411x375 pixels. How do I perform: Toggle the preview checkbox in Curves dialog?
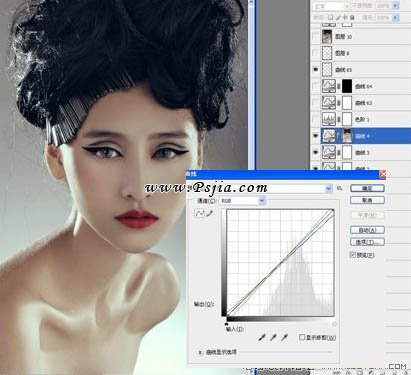[x=353, y=255]
